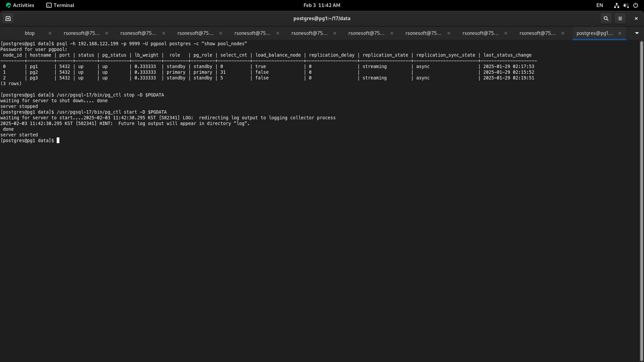Click the terminal vertical scrollbar
Viewport: 644px width, 362px height.
click(642, 201)
